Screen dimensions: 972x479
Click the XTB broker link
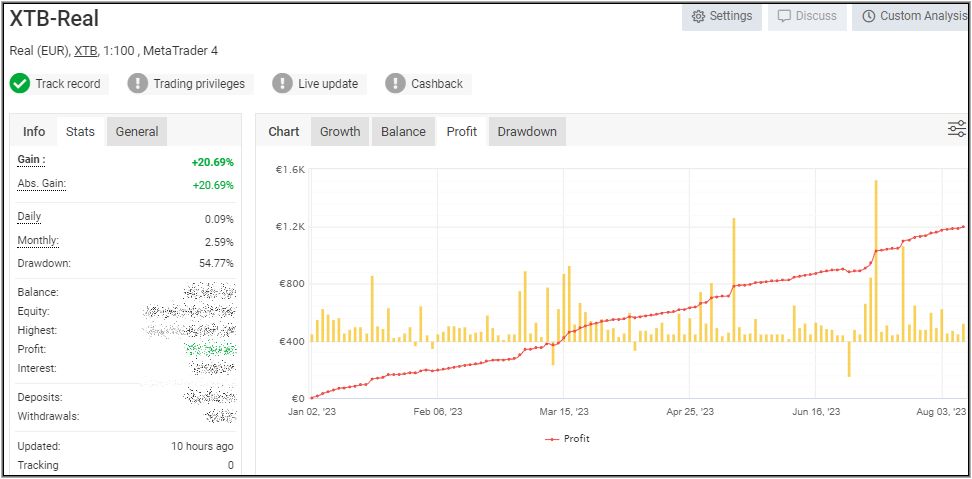point(86,50)
